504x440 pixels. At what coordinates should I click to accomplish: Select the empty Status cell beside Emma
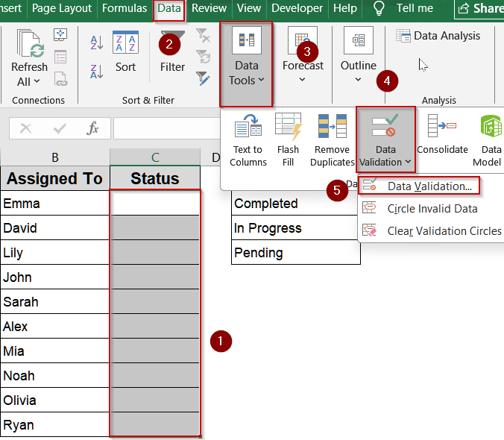pyautogui.click(x=155, y=203)
